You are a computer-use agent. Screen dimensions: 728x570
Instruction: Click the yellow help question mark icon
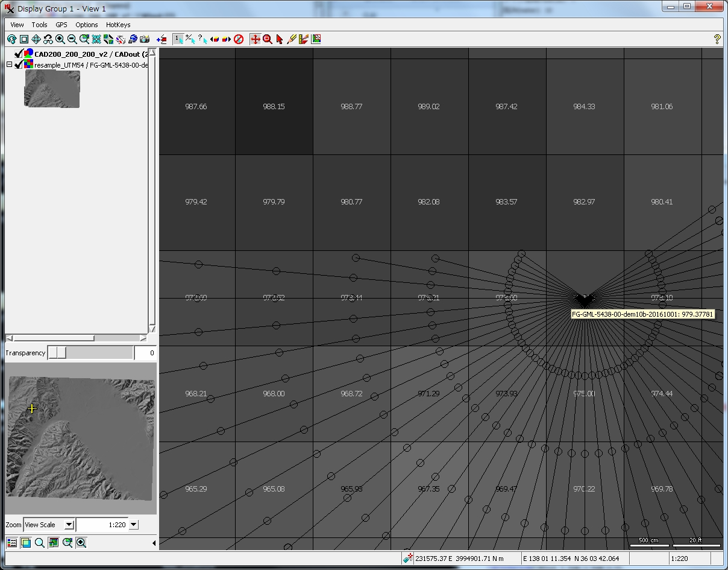[x=717, y=39]
